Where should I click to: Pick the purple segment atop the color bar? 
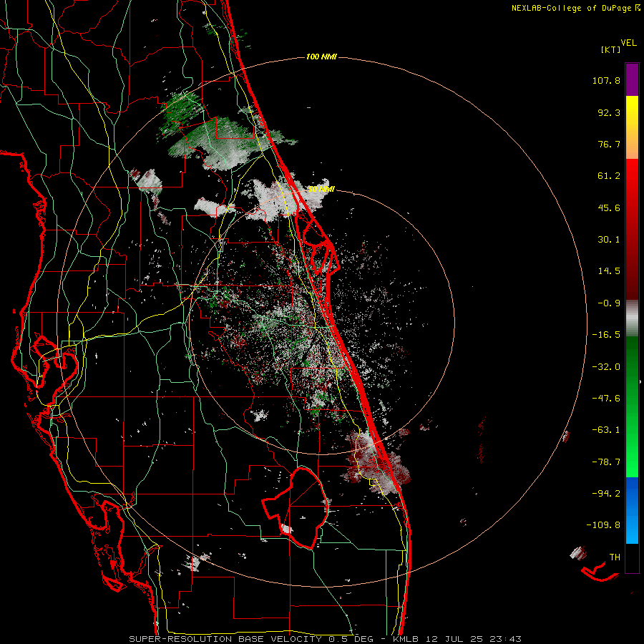pyautogui.click(x=632, y=79)
